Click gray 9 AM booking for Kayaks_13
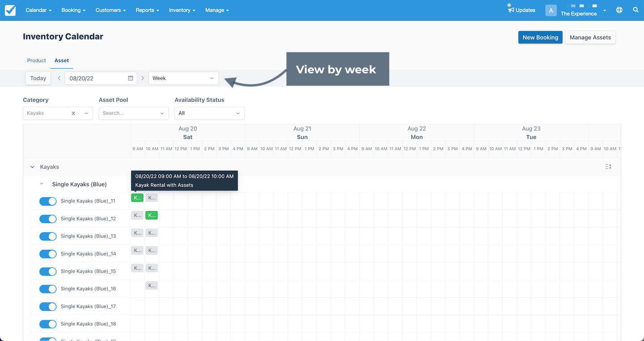Image resolution: width=644 pixels, height=341 pixels. click(137, 233)
